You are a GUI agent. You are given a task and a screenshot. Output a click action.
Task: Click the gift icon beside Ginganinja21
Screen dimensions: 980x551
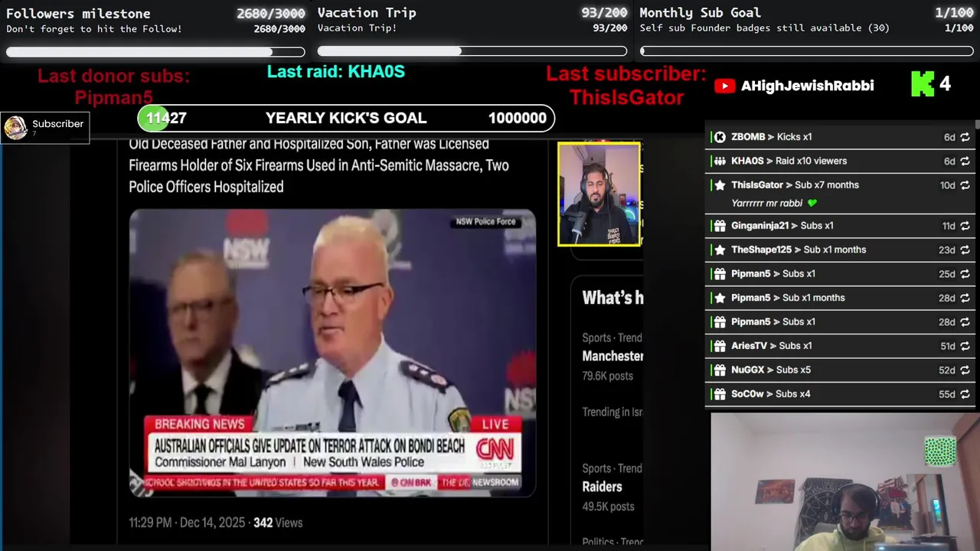(720, 226)
